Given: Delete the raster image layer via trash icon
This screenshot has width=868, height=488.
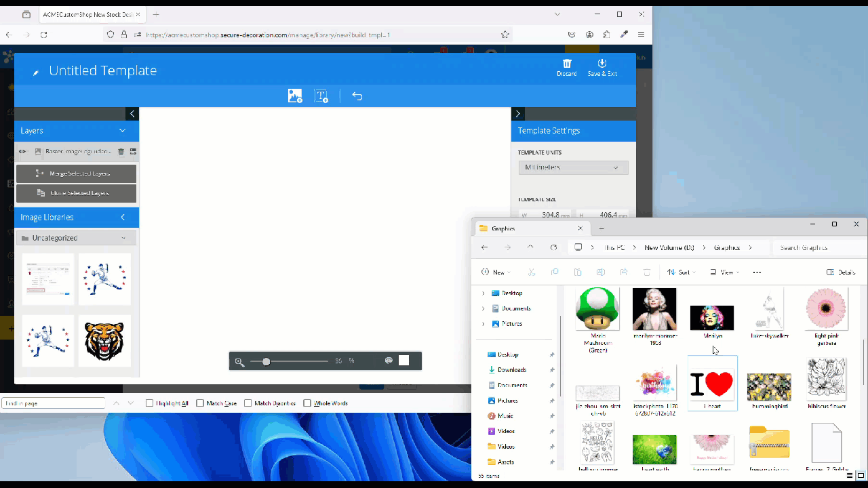Looking at the screenshot, I should (121, 152).
